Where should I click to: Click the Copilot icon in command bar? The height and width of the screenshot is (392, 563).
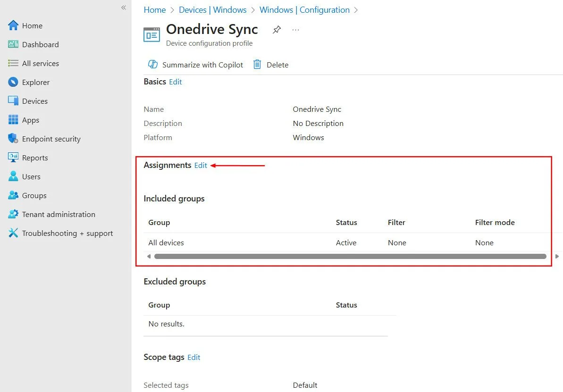click(x=153, y=64)
